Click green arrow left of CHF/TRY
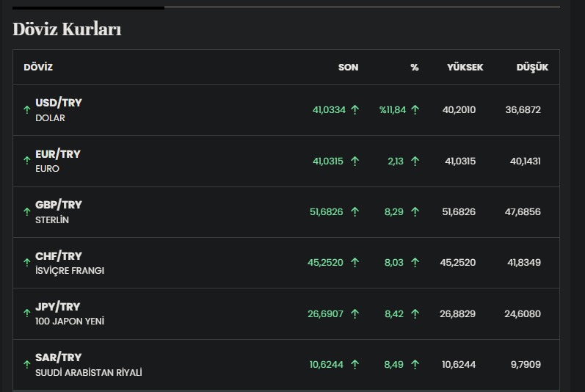585x392 pixels. (27, 263)
